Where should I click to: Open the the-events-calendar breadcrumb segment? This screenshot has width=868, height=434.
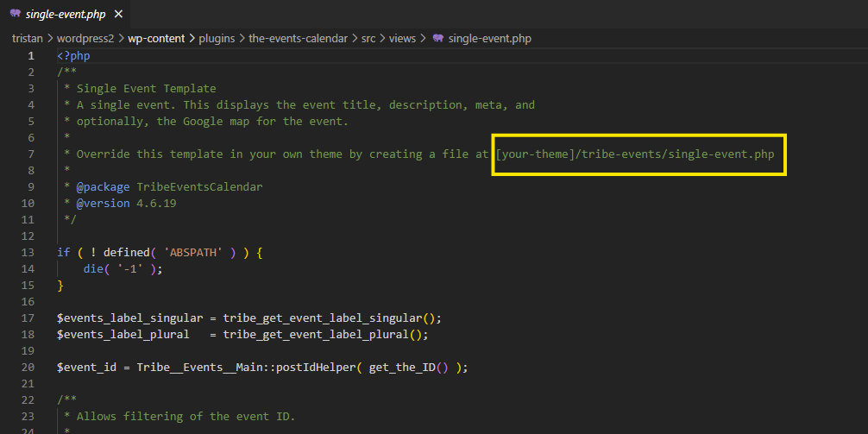[298, 38]
